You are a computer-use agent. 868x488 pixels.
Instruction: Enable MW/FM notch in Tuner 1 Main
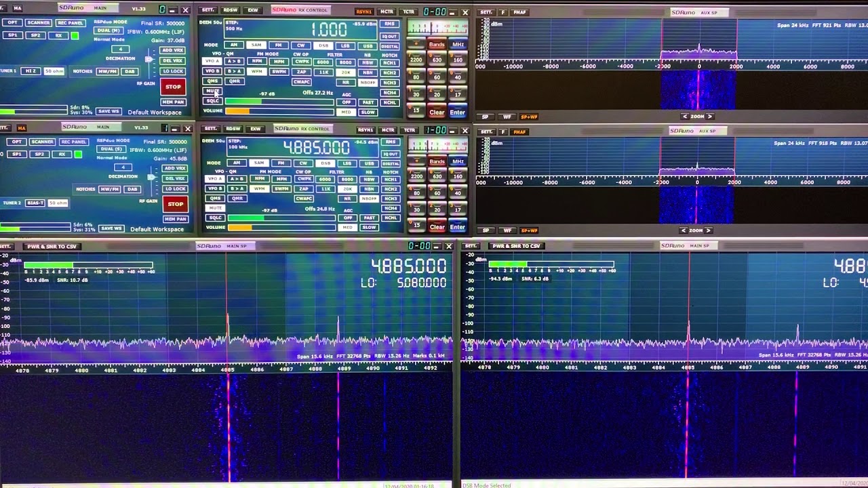(x=107, y=71)
